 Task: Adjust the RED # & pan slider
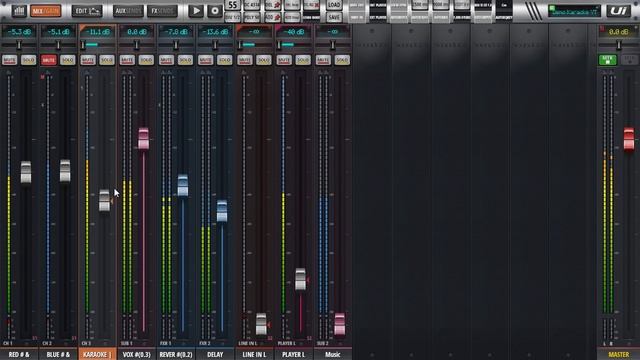point(19,44)
